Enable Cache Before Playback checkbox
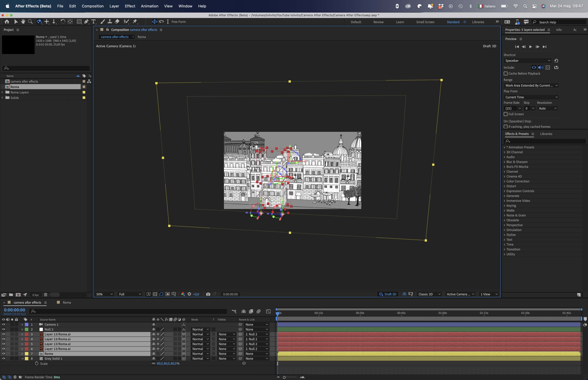 [506, 73]
